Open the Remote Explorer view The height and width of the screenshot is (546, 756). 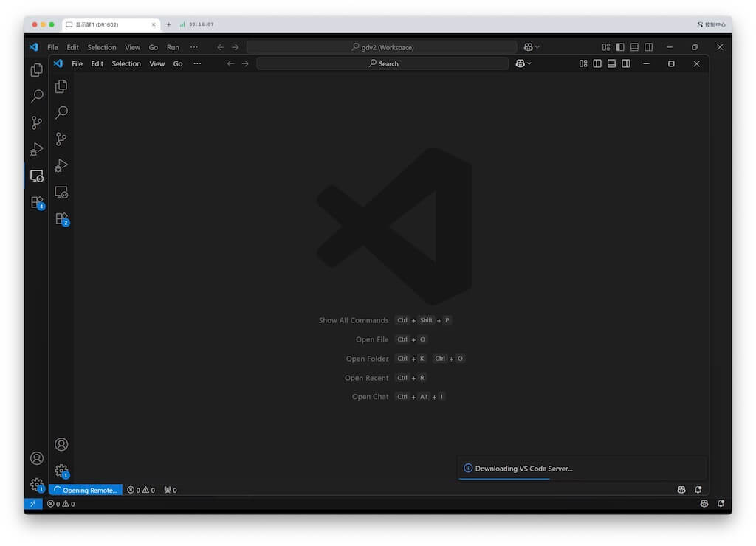point(62,192)
